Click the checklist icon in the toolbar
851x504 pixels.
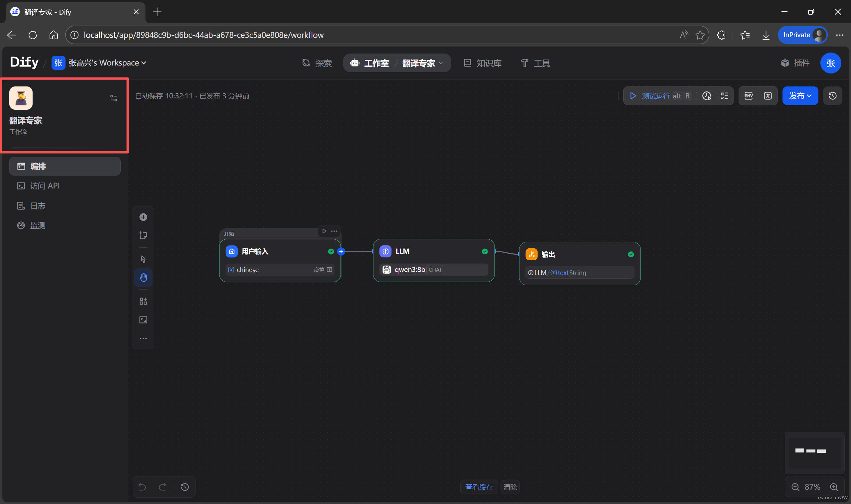[x=724, y=96]
